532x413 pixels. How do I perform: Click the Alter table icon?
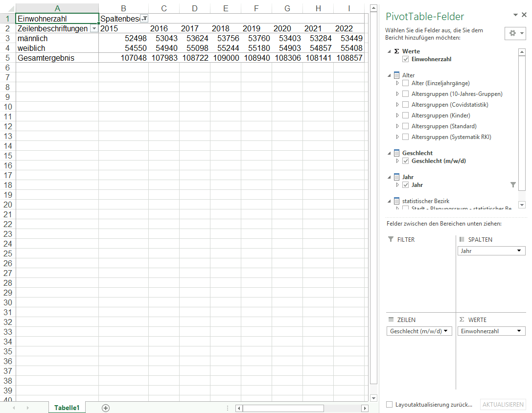[396, 75]
